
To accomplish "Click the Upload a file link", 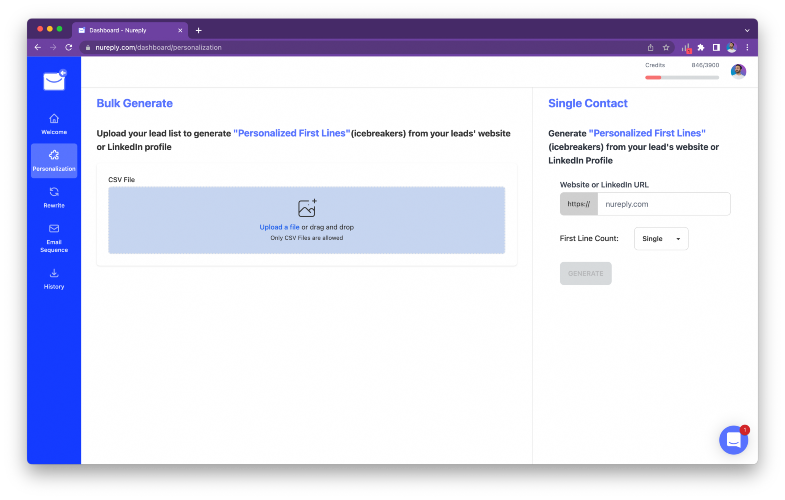I will click(279, 227).
